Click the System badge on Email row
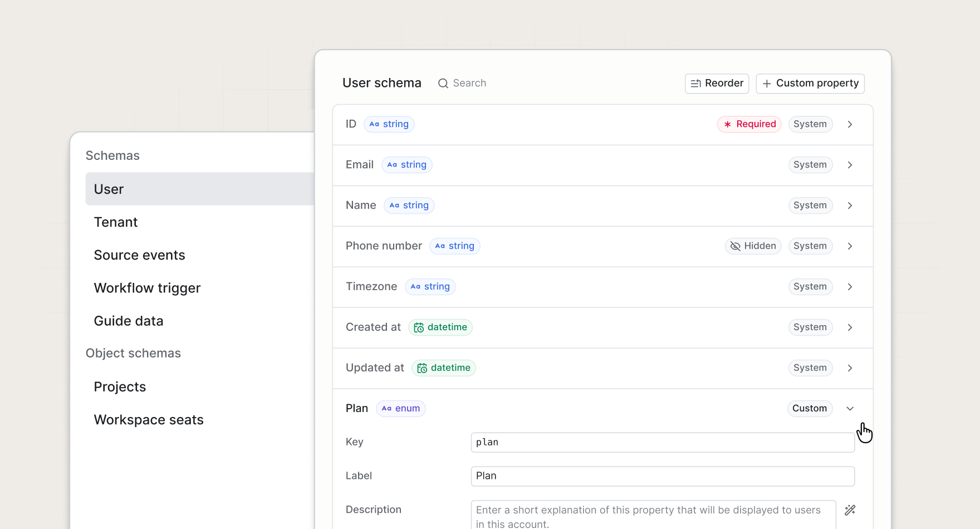Screen dimensions: 980x529 tap(810, 165)
